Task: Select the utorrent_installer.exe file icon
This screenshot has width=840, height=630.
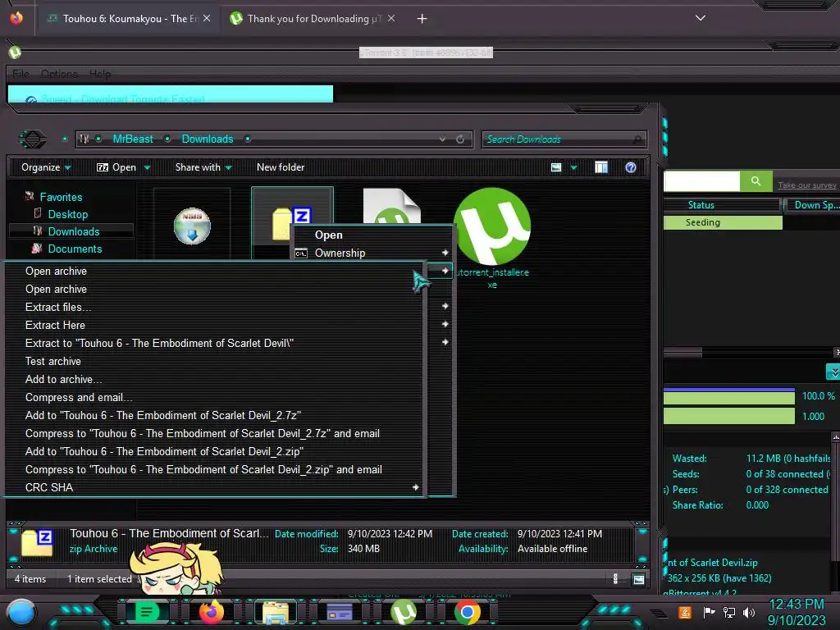Action: coord(492,226)
